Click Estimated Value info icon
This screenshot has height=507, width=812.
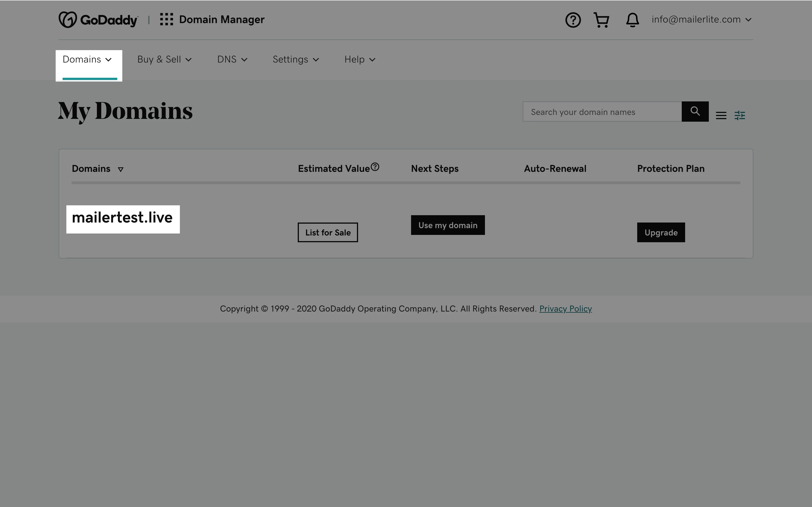point(375,167)
